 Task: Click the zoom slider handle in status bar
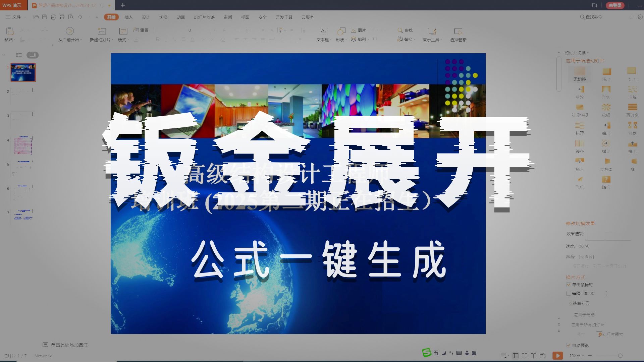click(620, 356)
